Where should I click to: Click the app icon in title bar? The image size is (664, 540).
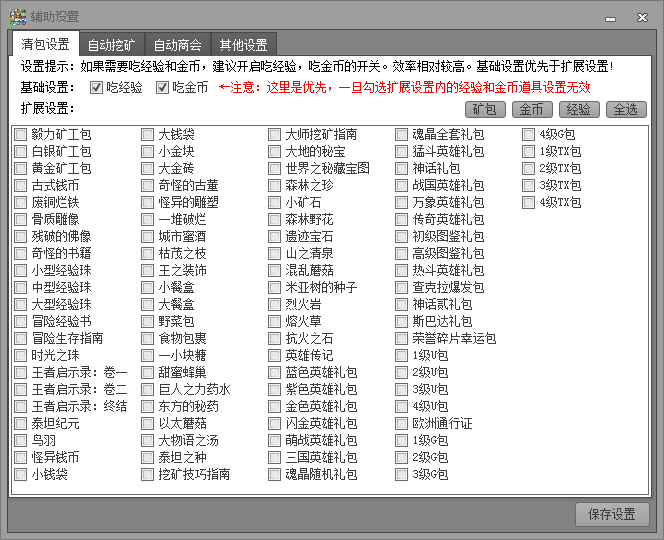pyautogui.click(x=17, y=16)
